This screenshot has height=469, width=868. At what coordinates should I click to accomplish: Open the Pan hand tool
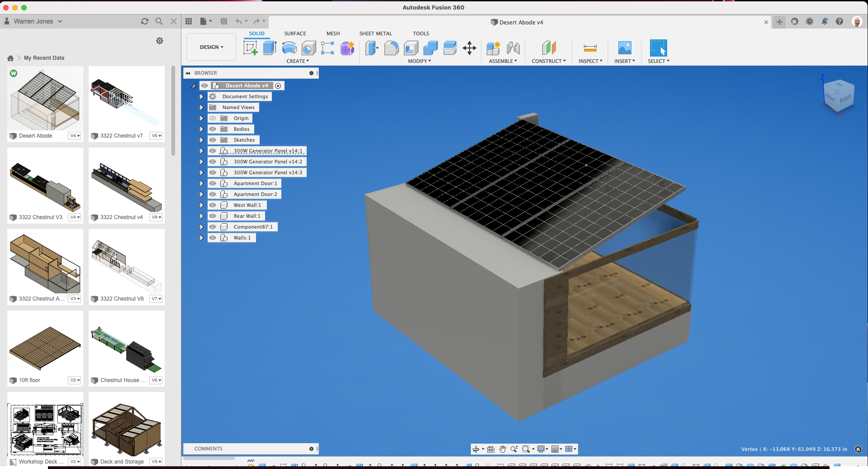tap(503, 449)
